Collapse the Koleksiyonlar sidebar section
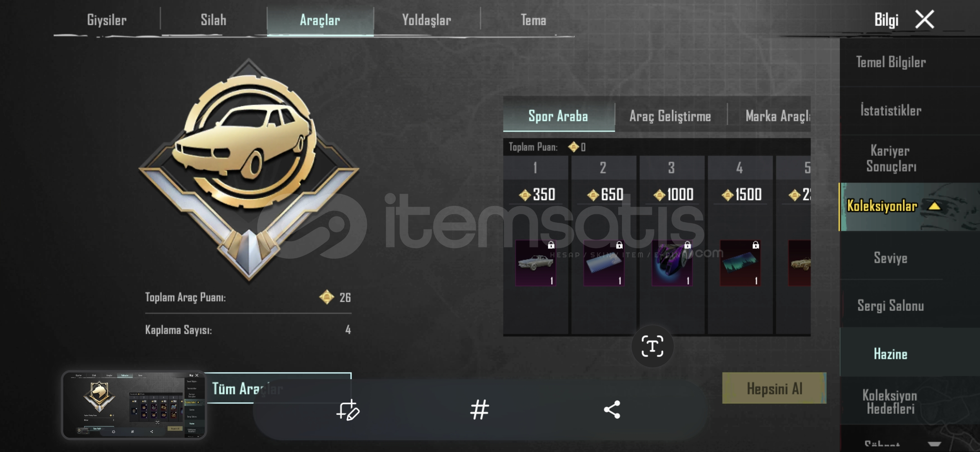The width and height of the screenshot is (980, 452). click(x=935, y=206)
